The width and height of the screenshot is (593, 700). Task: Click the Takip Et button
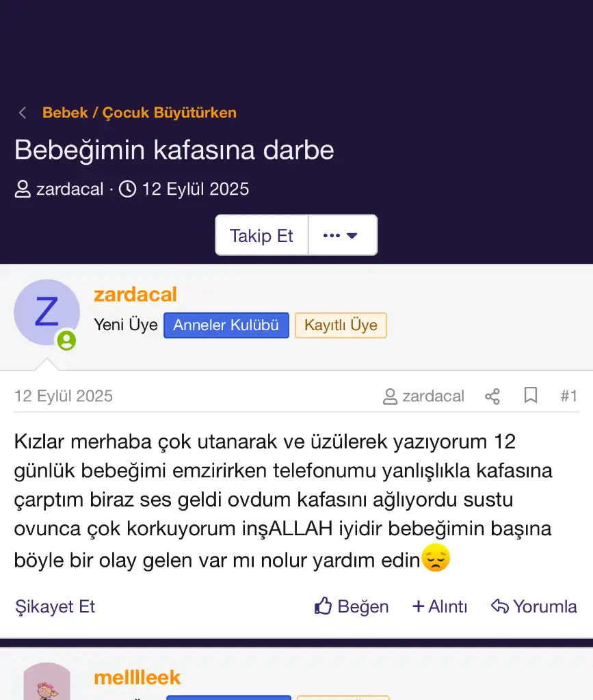pyautogui.click(x=261, y=236)
